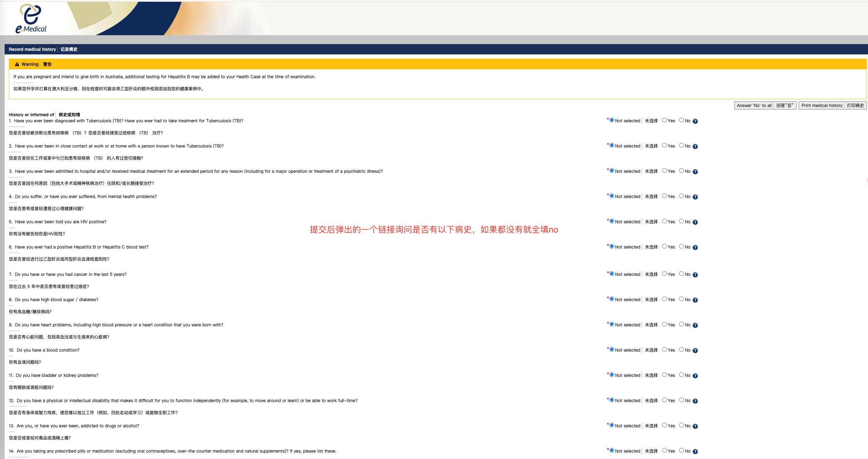Select No for hospital admission question

(681, 171)
